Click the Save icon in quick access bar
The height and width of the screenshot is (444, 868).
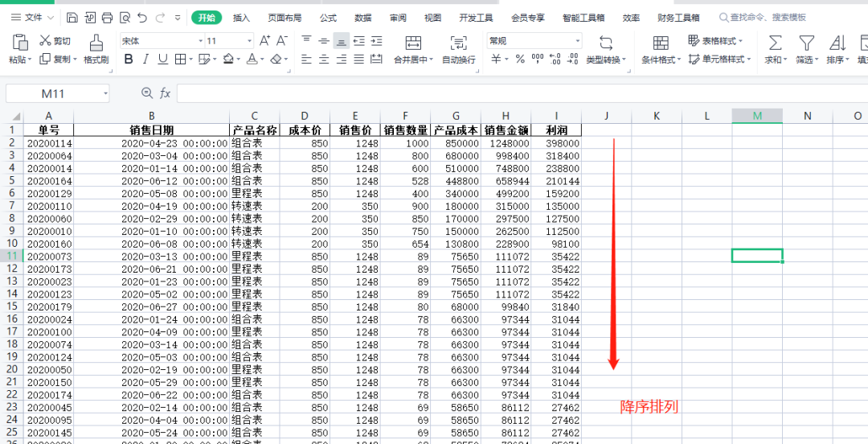[72, 18]
